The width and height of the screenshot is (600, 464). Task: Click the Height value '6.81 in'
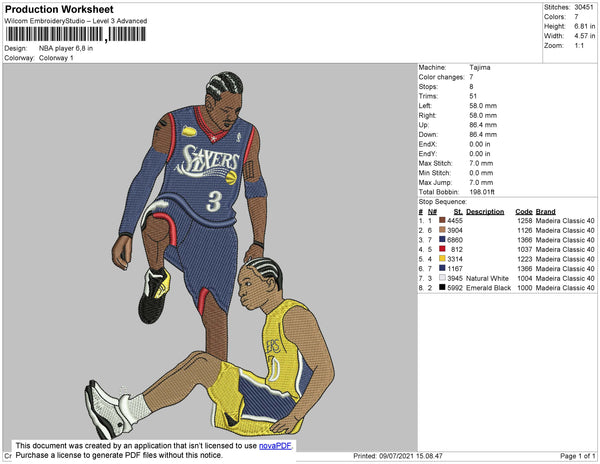tap(584, 26)
